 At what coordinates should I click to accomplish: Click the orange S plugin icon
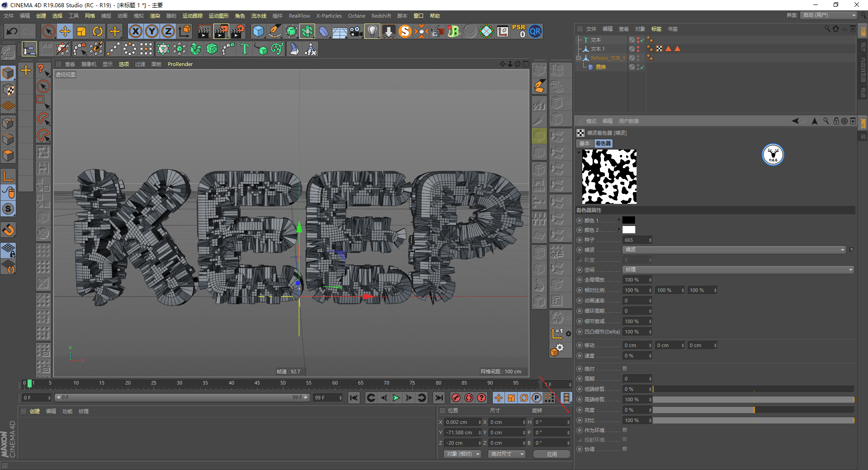405,31
